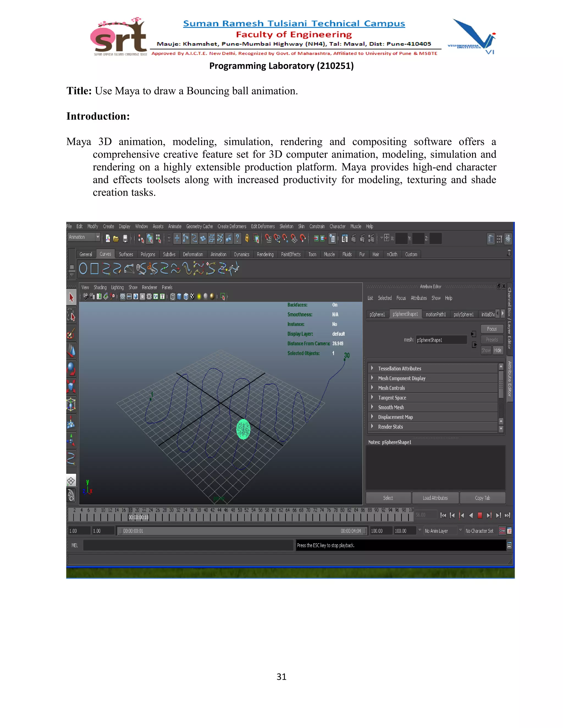This screenshot has width=563, height=728.
Task: Switch to the Polygons shelf tab
Action: [148, 254]
